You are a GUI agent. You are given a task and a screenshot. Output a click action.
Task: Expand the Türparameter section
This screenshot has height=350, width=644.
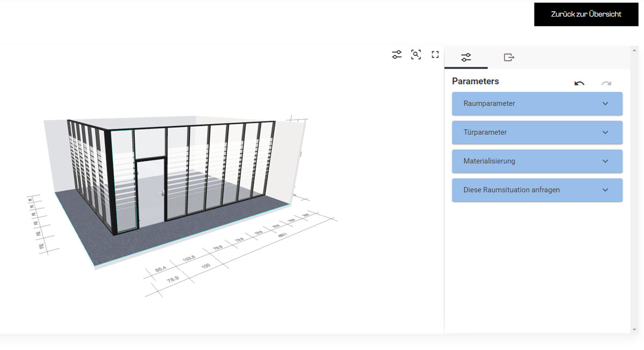[x=537, y=133]
